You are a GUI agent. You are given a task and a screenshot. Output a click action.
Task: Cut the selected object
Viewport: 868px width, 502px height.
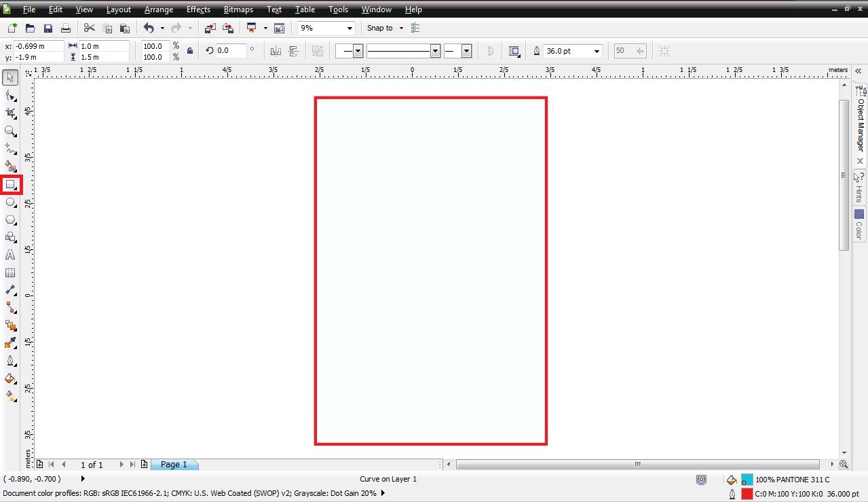89,28
